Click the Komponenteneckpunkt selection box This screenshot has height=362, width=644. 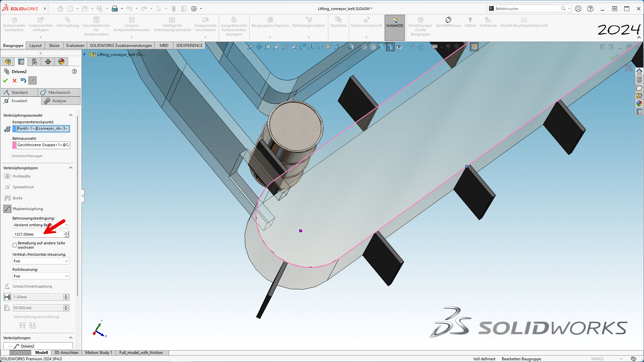pyautogui.click(x=43, y=129)
